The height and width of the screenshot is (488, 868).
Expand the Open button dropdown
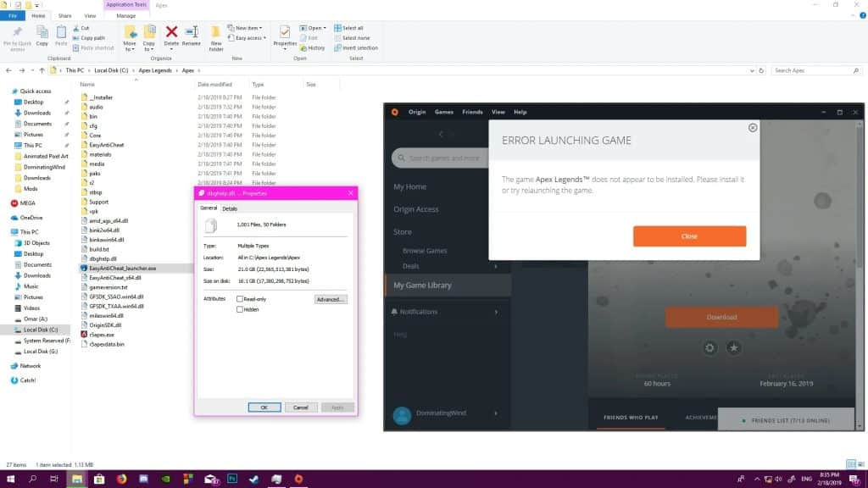[325, 28]
